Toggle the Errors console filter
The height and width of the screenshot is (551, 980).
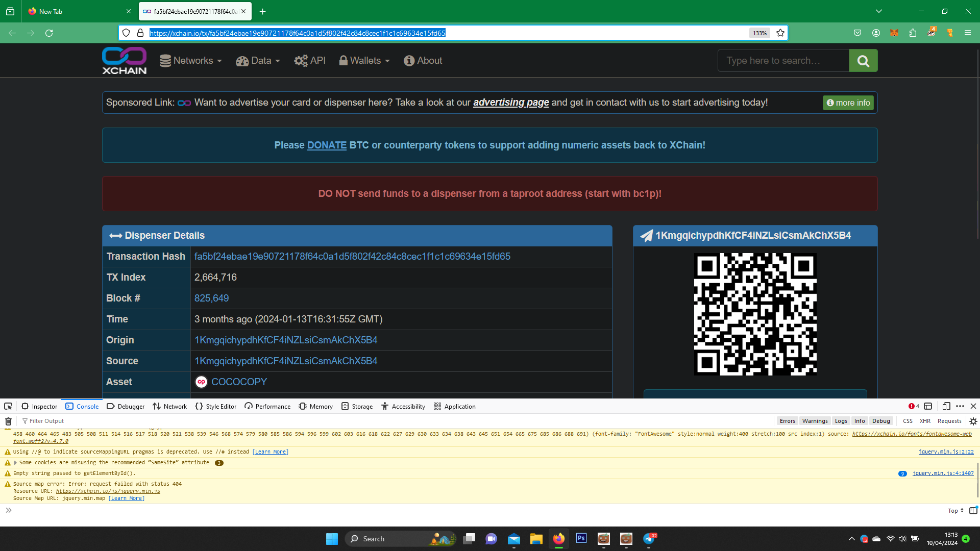(787, 421)
